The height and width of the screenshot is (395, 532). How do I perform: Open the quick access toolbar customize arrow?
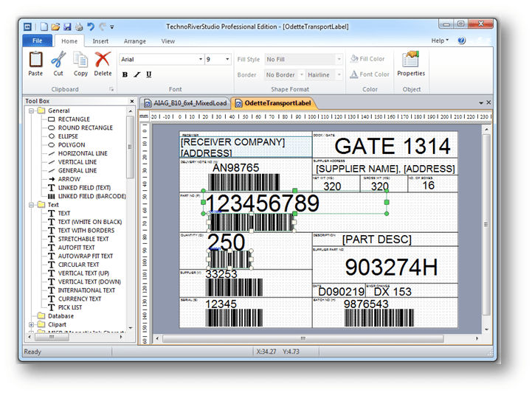112,27
